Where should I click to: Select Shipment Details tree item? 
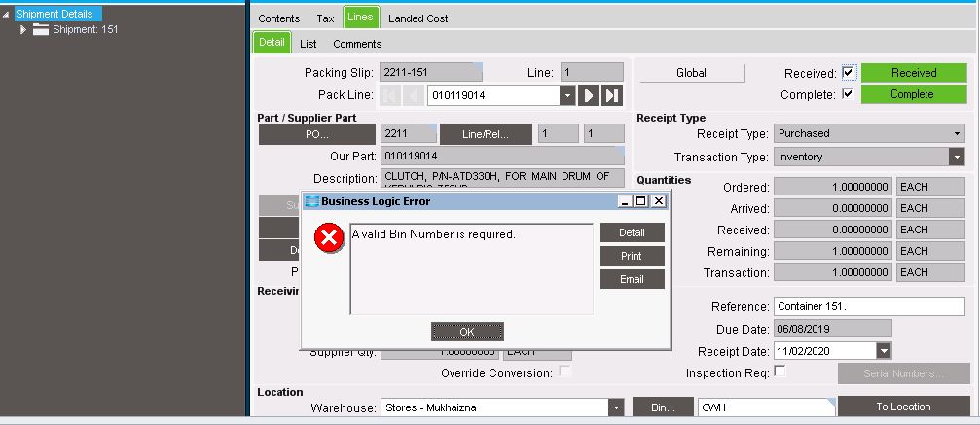[x=58, y=14]
